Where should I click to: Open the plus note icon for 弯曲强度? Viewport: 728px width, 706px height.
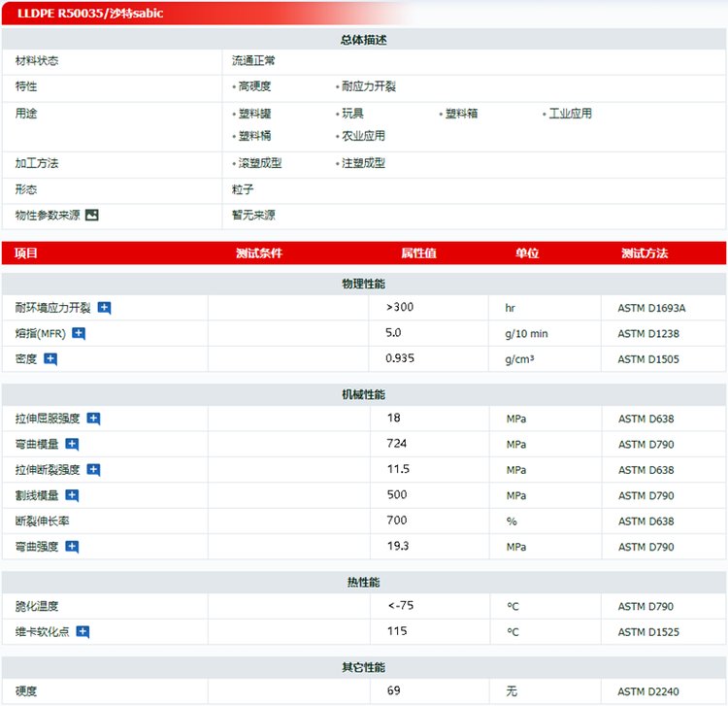pyautogui.click(x=72, y=547)
